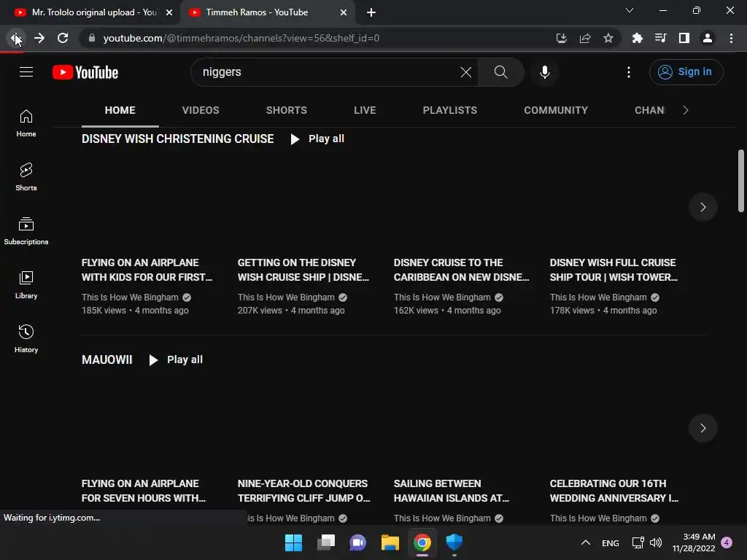Click the install app icon in address bar

tap(562, 38)
